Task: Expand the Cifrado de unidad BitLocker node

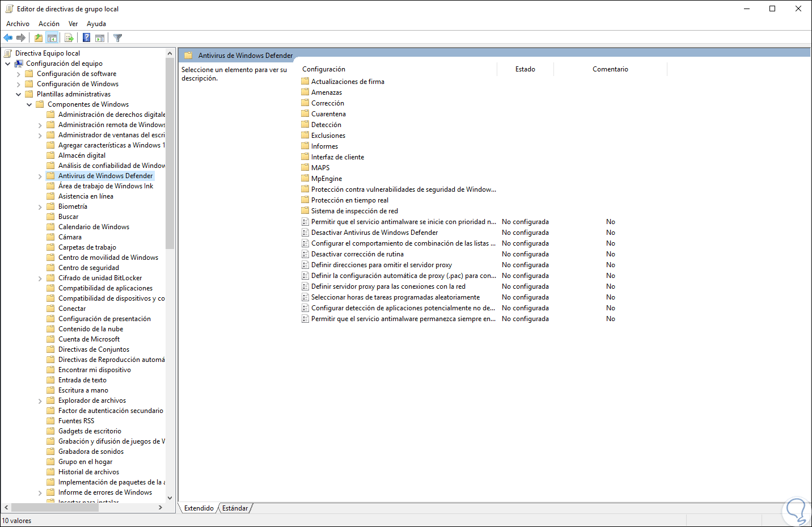Action: click(40, 279)
